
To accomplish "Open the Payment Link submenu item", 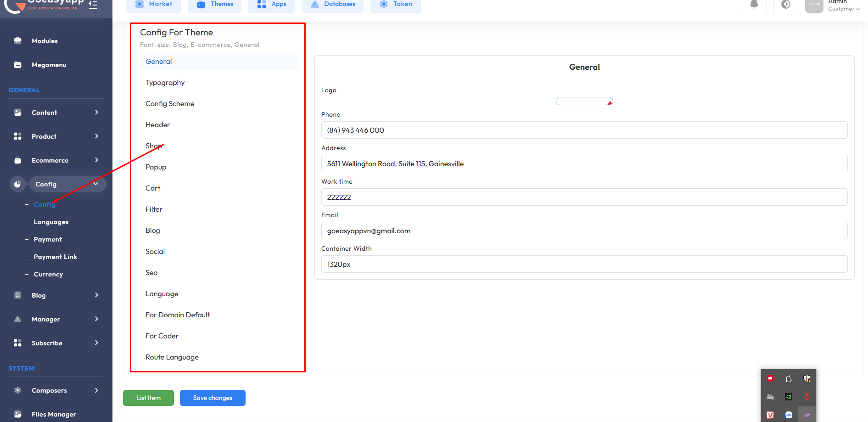I will pyautogui.click(x=55, y=257).
